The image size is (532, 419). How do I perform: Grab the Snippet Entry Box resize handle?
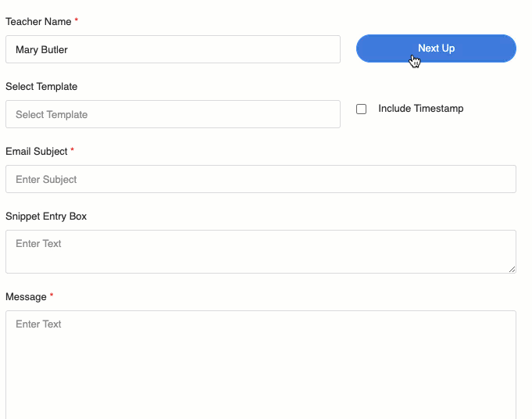coord(512,269)
